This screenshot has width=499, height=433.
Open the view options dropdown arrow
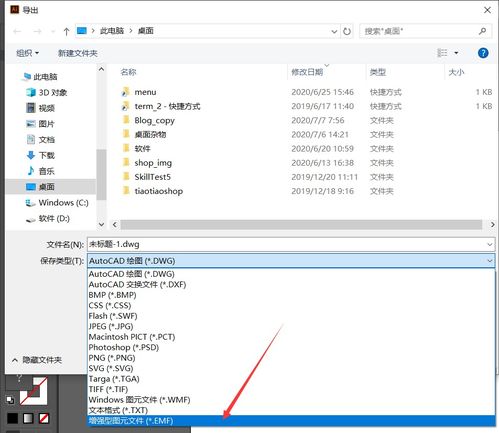pos(456,53)
